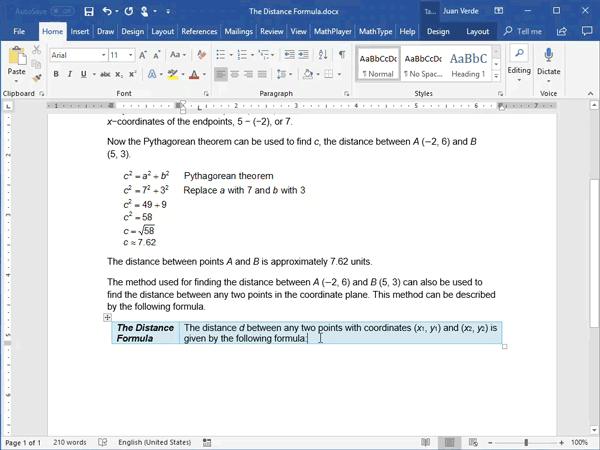Justify the paragraph text

[x=262, y=74]
